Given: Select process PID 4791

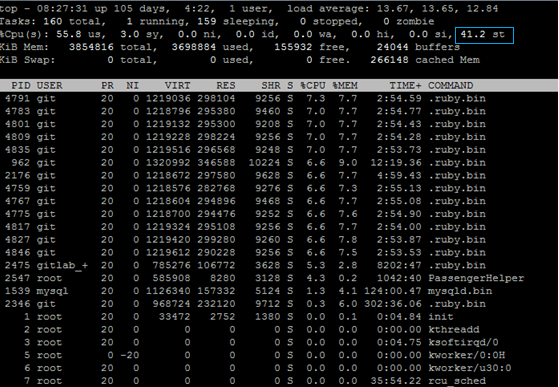Looking at the screenshot, I should 18,99.
